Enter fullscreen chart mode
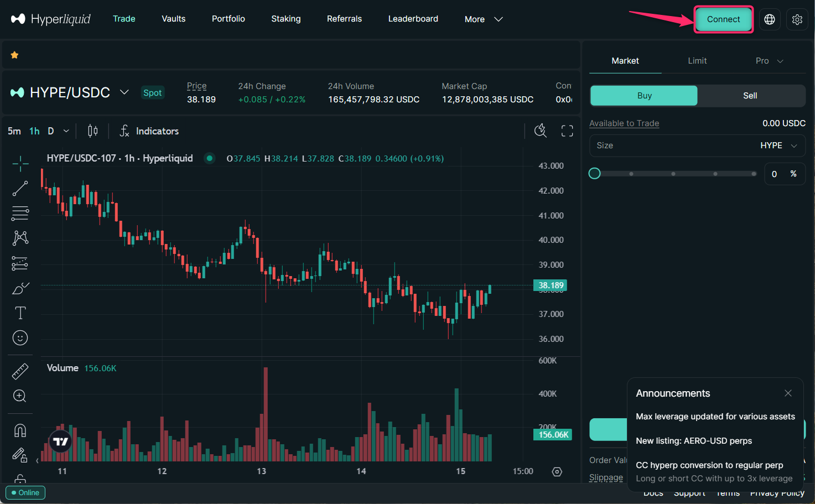 click(567, 131)
